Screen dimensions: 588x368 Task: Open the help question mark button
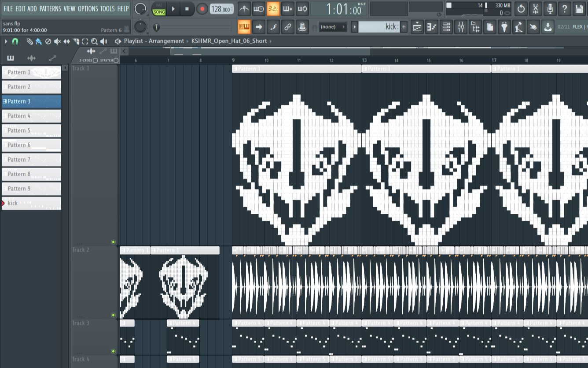(565, 9)
